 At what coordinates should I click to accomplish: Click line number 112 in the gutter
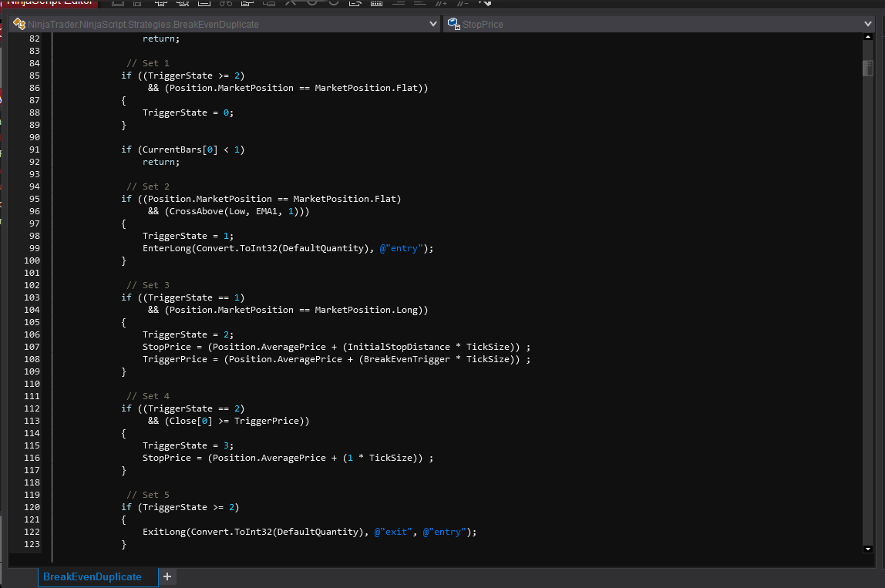point(32,408)
